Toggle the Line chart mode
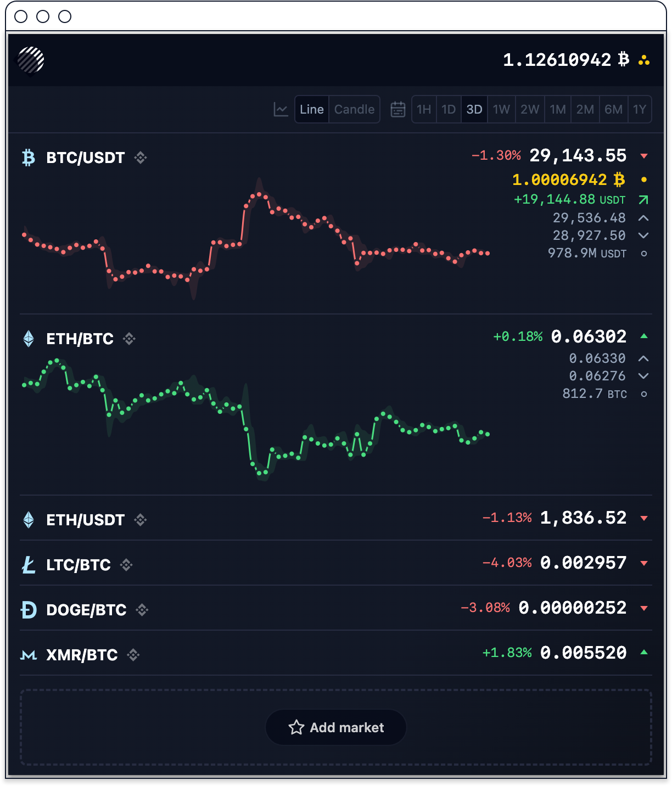Viewport: 672px width, 786px height. 311,109
